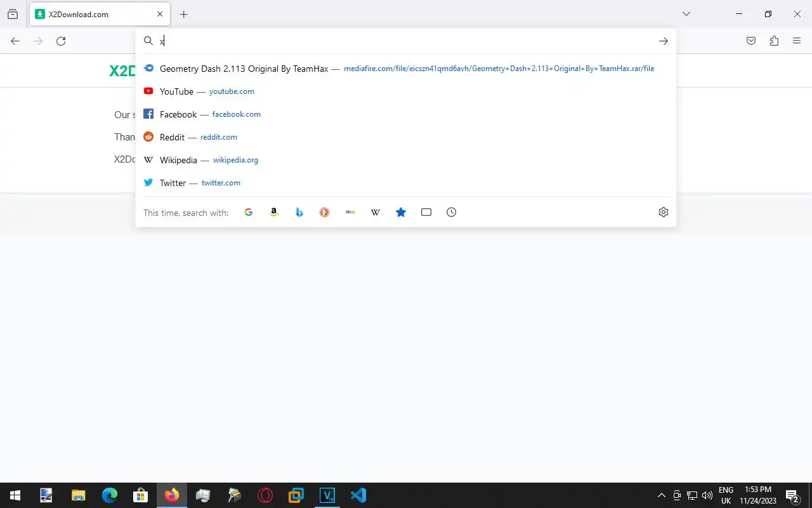Choose the Reddit suggestion
Screen dimensions: 812x508
click(406, 137)
